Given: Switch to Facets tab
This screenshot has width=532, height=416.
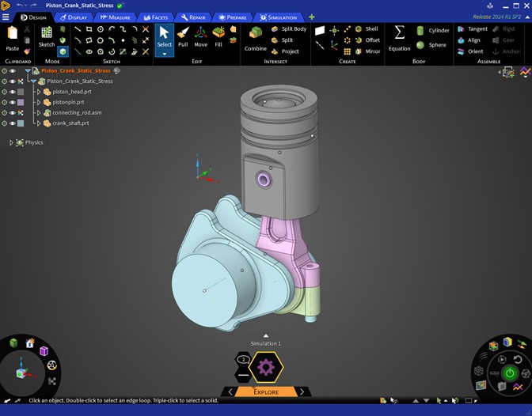Looking at the screenshot, I should click(x=155, y=17).
